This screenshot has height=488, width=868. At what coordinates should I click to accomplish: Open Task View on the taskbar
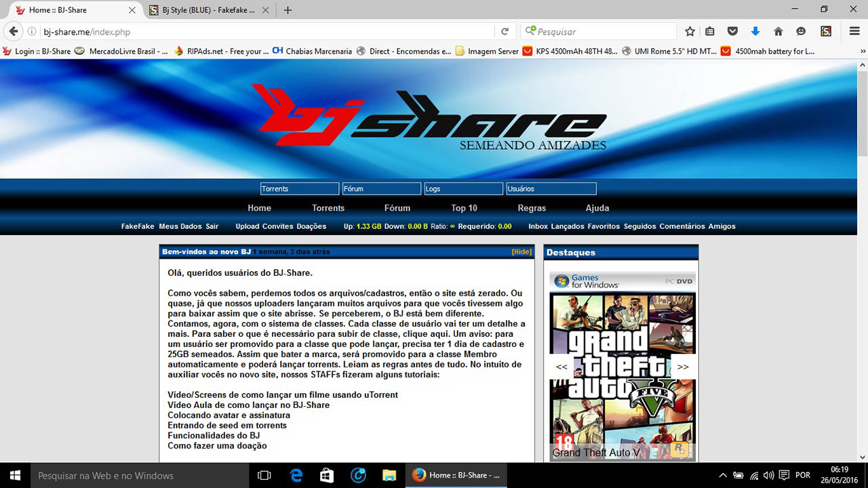[x=264, y=475]
